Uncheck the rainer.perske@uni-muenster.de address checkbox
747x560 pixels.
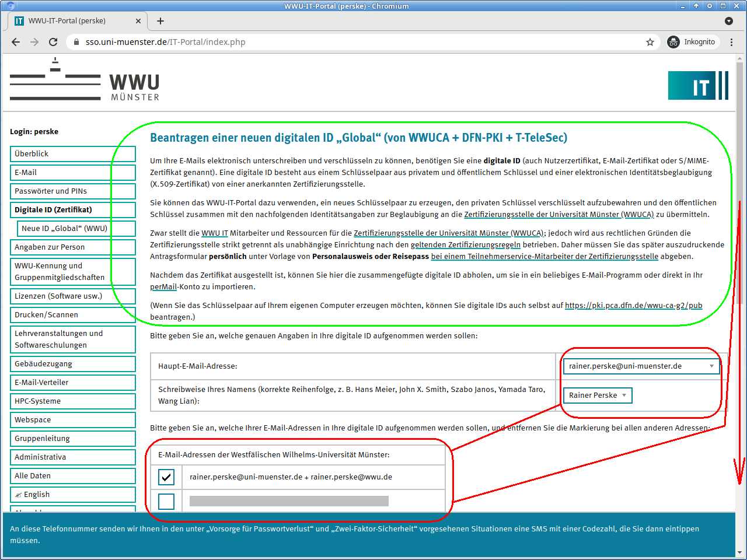click(x=166, y=477)
